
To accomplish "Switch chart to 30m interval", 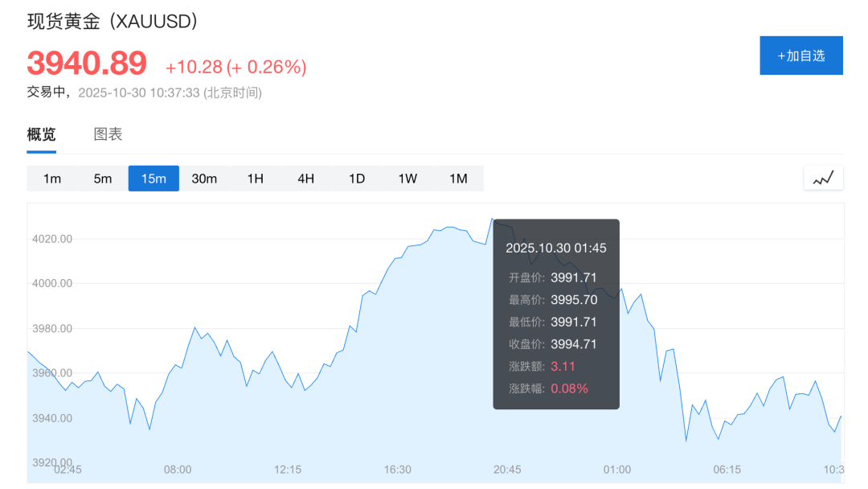I will (204, 179).
